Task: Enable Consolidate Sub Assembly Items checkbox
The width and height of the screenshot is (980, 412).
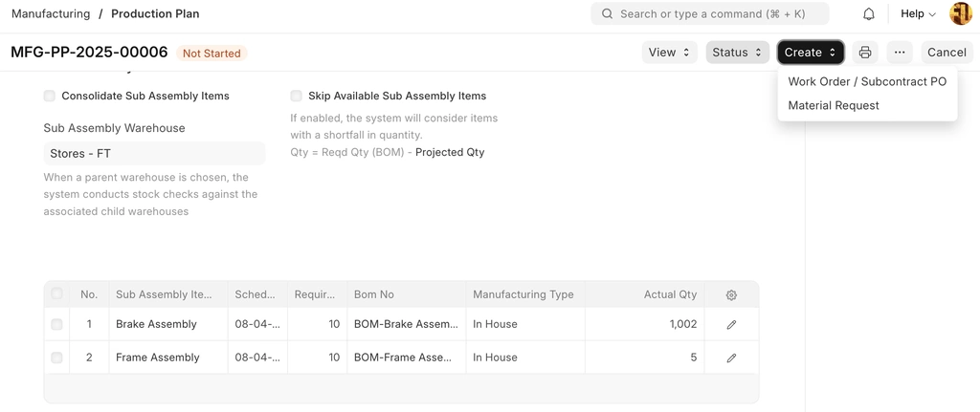Action: 50,96
